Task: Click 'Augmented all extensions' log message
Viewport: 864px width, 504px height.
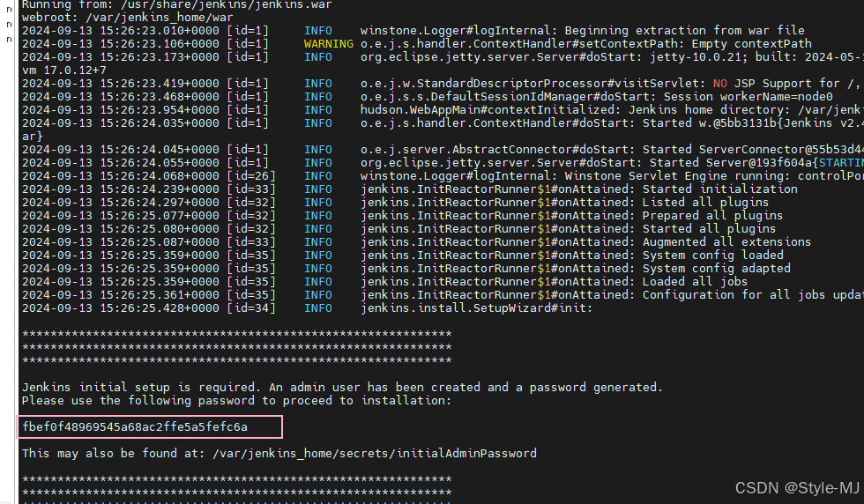Action: coord(726,242)
